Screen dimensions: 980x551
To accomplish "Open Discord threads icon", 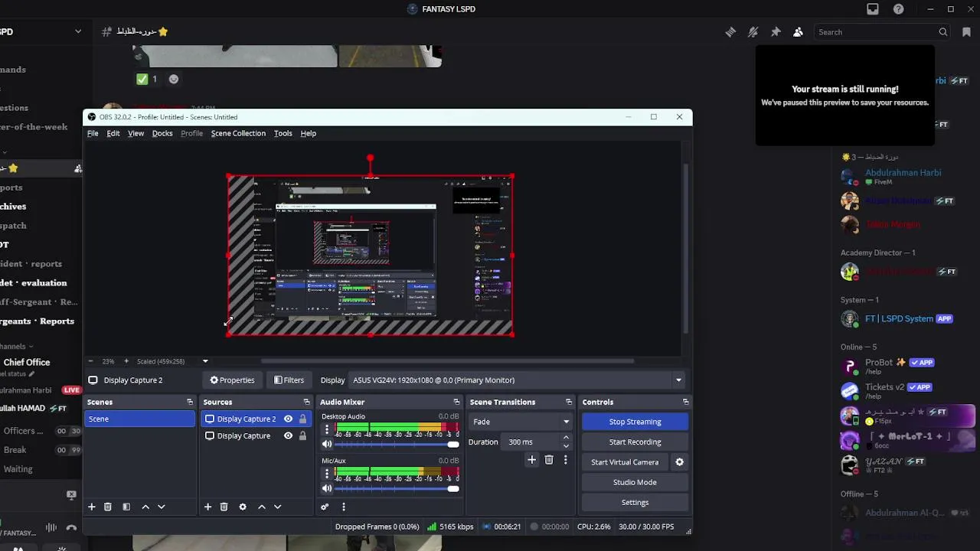I will coord(730,32).
